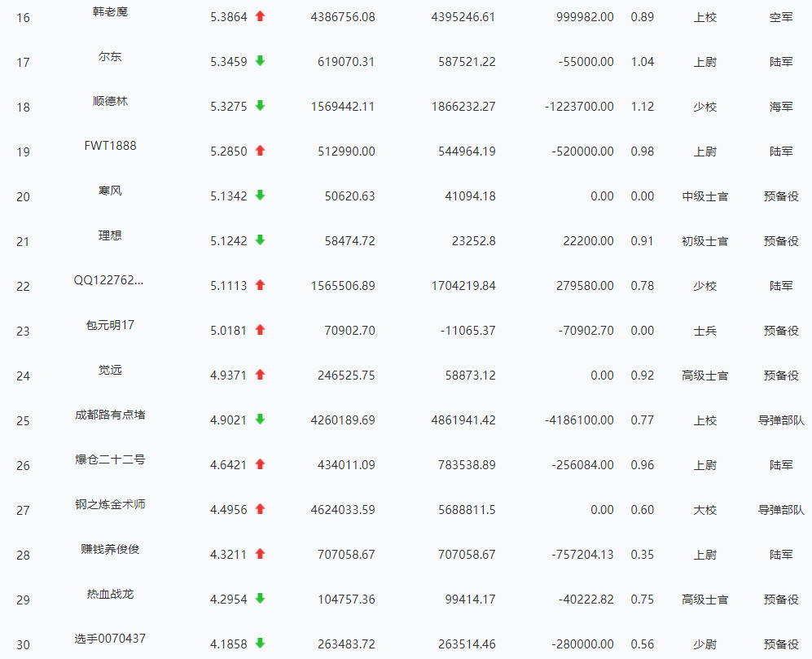Image resolution: width=812 pixels, height=659 pixels.
Task: Select the name 爆仓二十二号
Action: (110, 459)
